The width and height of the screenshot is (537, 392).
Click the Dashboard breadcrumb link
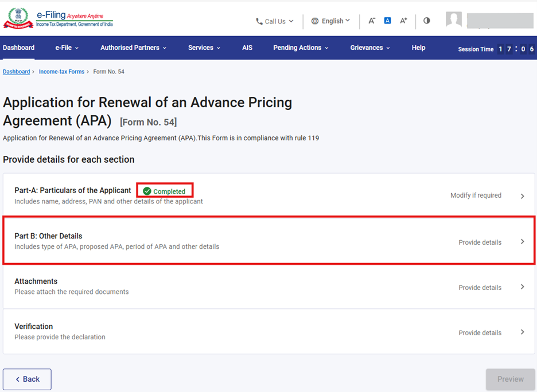16,72
